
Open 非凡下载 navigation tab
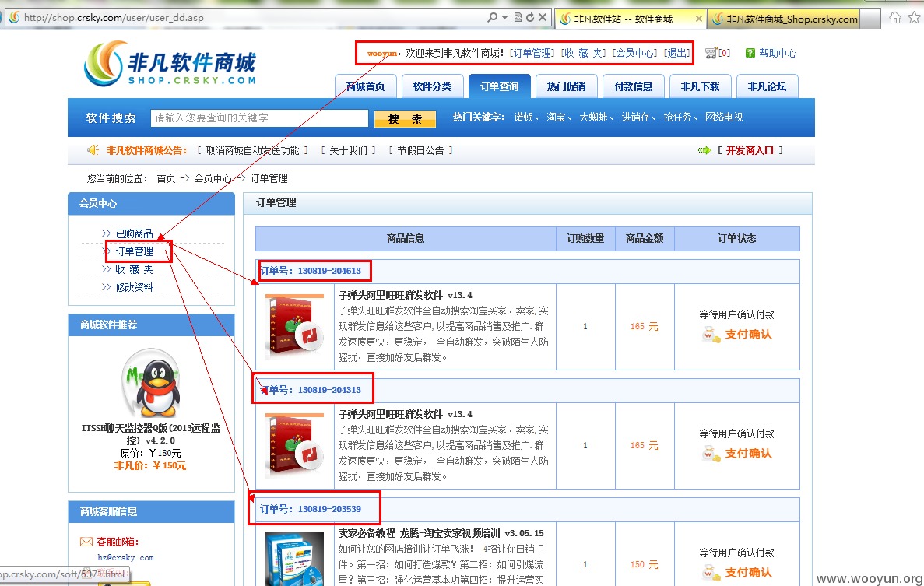tap(700, 86)
